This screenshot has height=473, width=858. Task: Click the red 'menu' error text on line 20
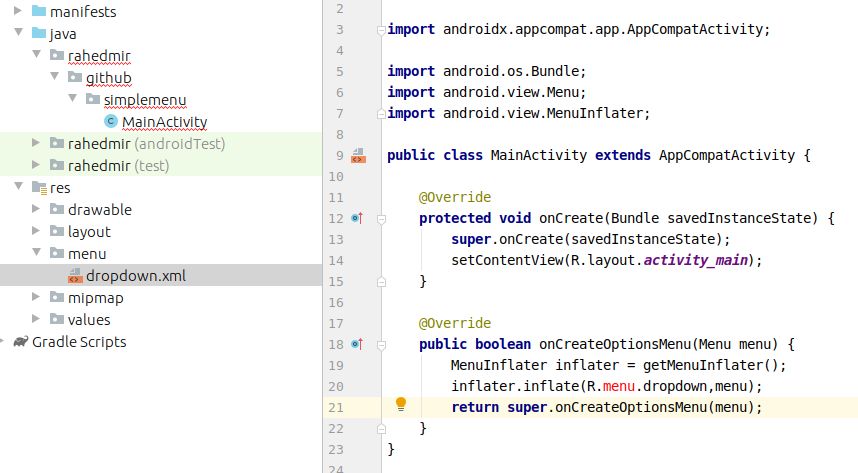[618, 387]
